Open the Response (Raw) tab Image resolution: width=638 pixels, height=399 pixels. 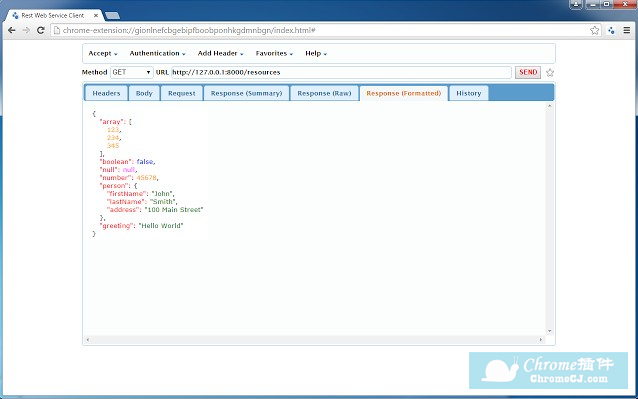tap(324, 93)
